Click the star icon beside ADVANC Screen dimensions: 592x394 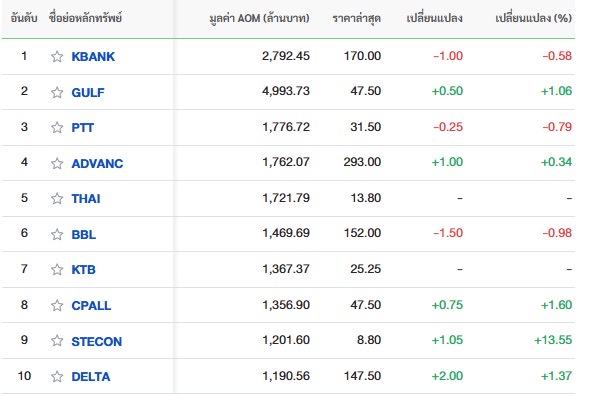(x=57, y=163)
